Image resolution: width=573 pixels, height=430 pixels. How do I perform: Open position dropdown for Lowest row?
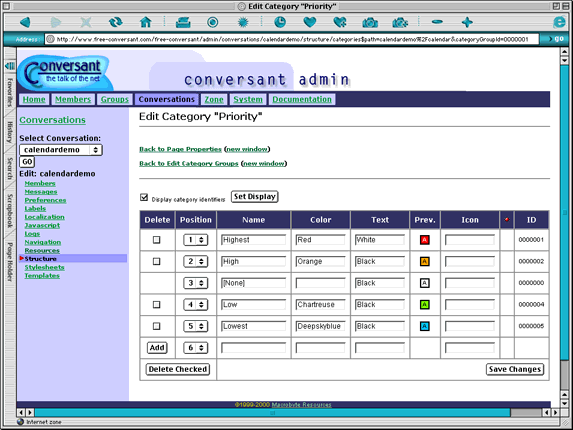[196, 326]
